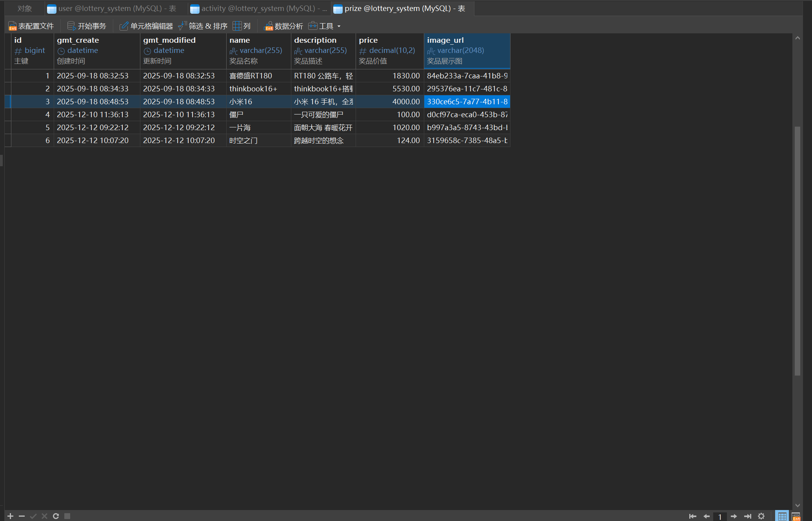The image size is (812, 521).
Task: Open the pagination settings gear icon
Action: click(761, 516)
